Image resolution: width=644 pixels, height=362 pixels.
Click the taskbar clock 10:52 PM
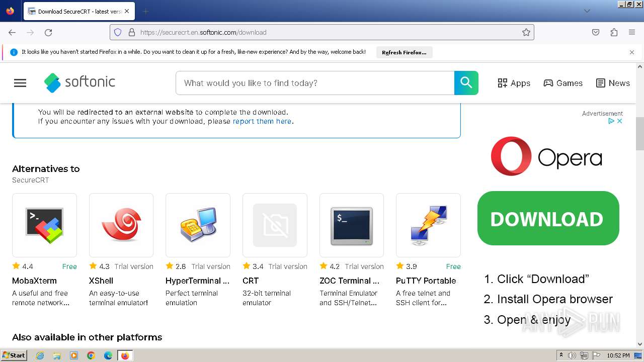[x=618, y=355]
